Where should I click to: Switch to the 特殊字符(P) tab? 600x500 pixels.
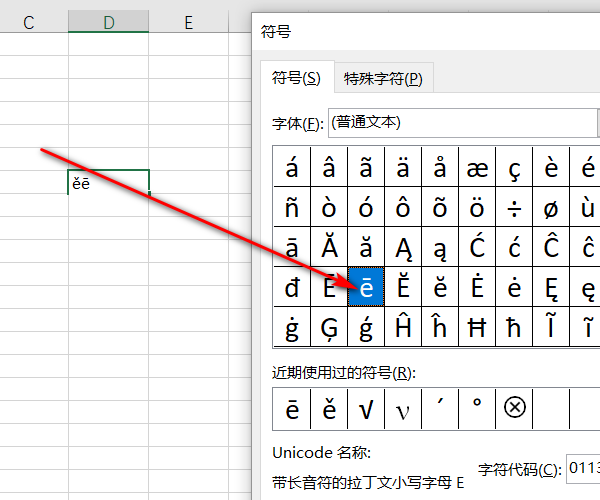(x=383, y=78)
